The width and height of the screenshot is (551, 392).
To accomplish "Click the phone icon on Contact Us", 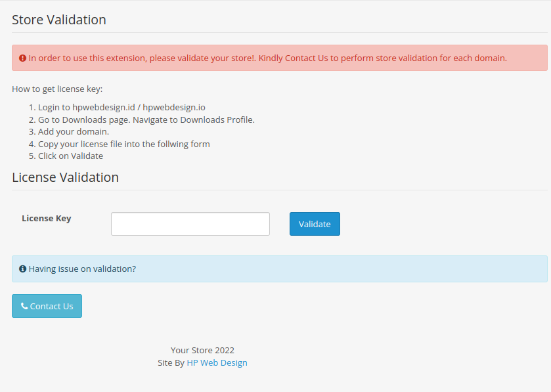I will (x=24, y=306).
